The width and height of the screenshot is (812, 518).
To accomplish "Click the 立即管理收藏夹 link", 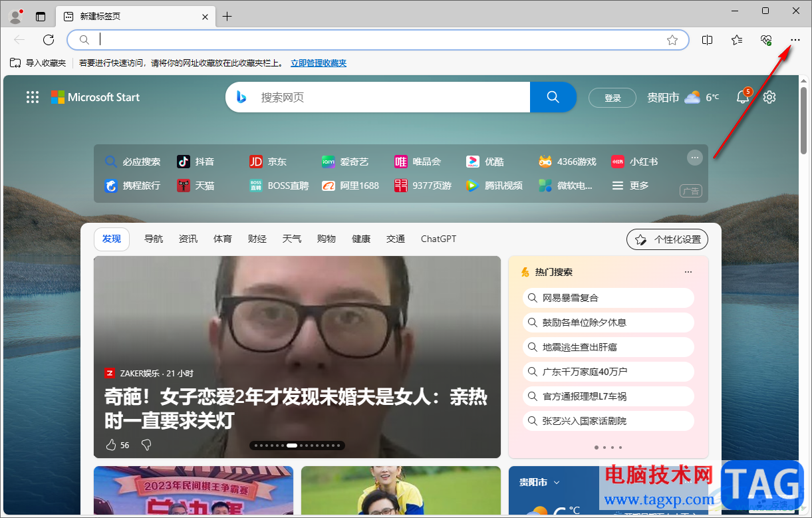I will click(x=318, y=63).
